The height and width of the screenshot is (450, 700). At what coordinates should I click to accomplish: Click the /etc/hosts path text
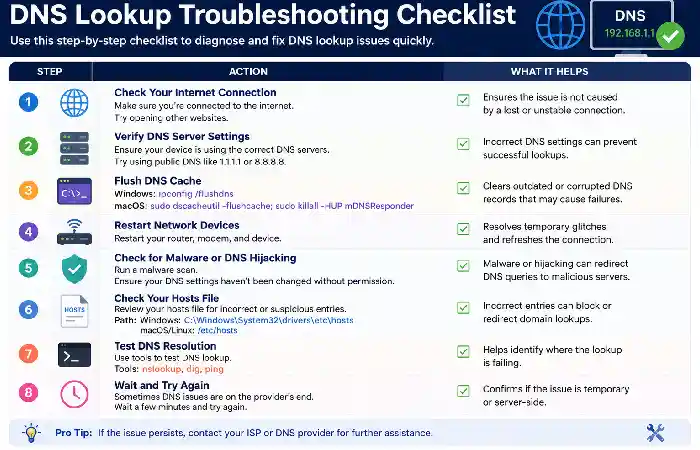coord(217,330)
